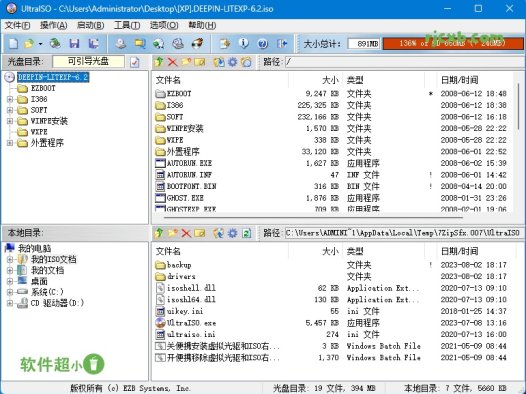Sort disc files by 大小 column header
The image size is (526, 394).
coord(315,80)
